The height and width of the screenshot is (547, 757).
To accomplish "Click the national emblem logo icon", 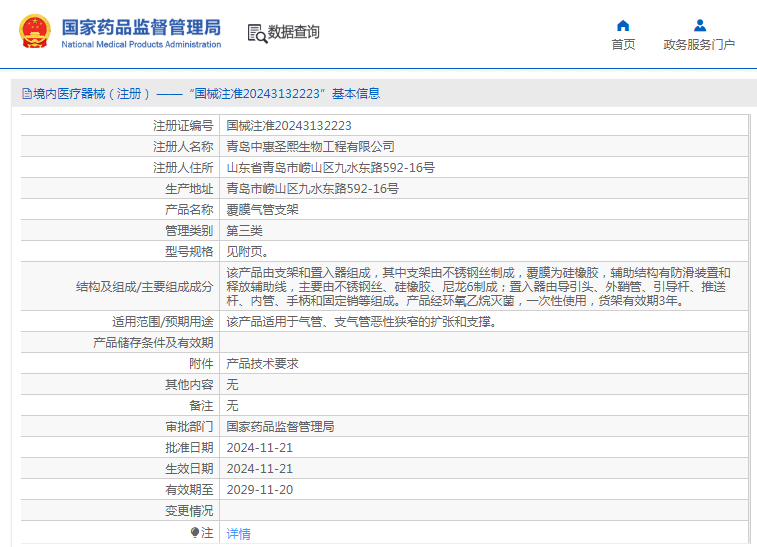I will coord(35,32).
